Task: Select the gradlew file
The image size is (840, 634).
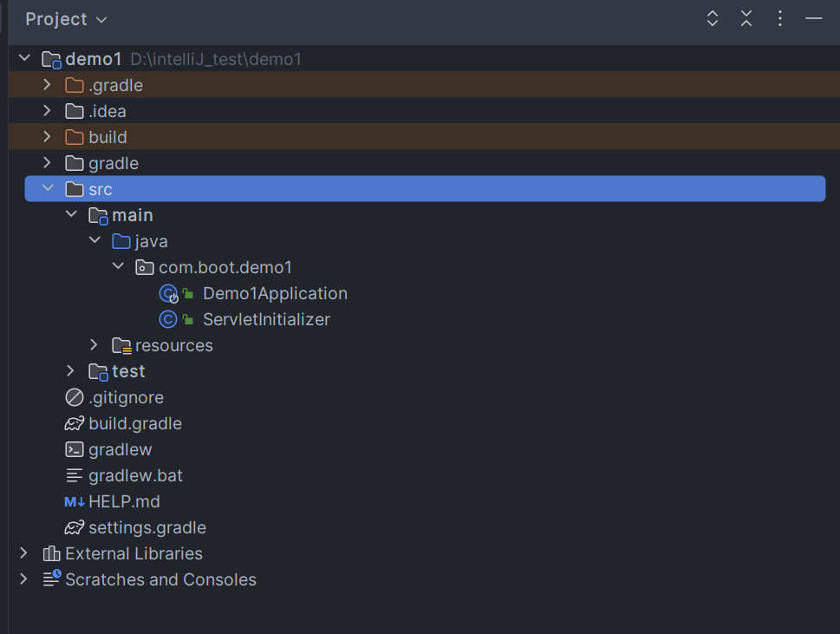Action: click(x=120, y=449)
